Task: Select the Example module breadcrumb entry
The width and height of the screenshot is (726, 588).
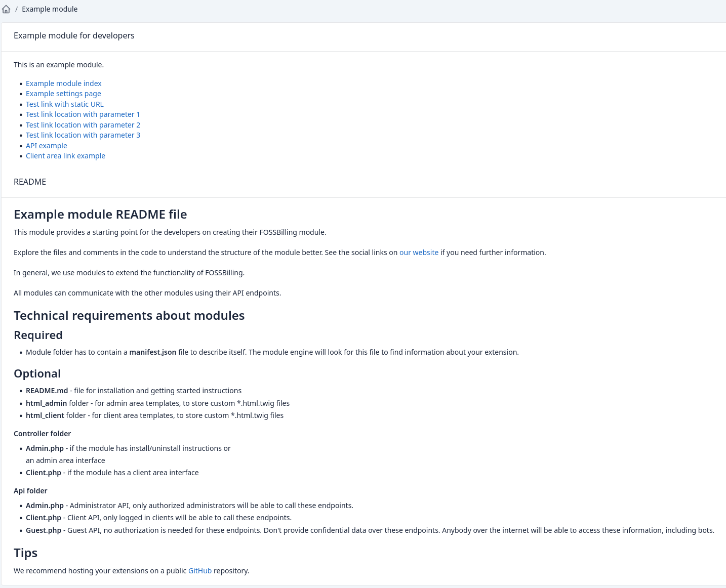Action: click(49, 9)
